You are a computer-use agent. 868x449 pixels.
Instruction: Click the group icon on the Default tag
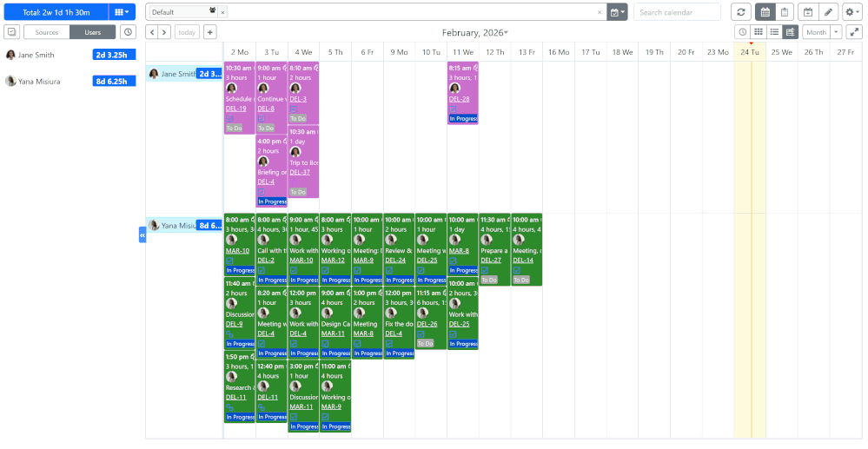tap(213, 11)
